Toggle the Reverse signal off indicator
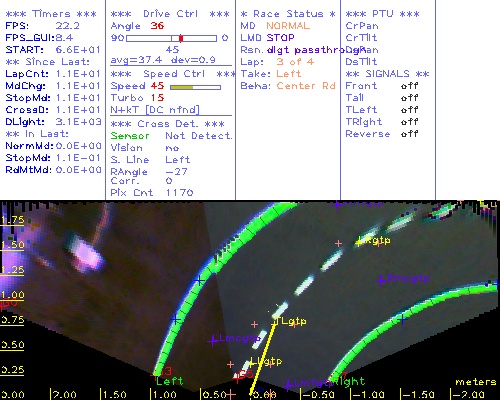This screenshot has height=400, width=500. click(409, 134)
